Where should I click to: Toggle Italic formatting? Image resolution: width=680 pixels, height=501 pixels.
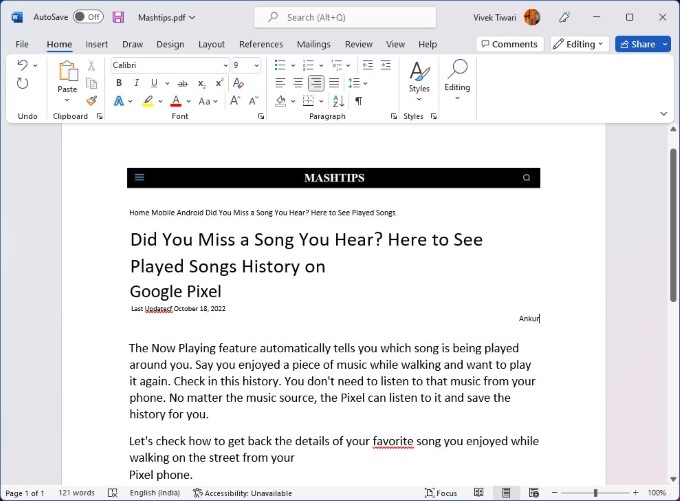136,83
